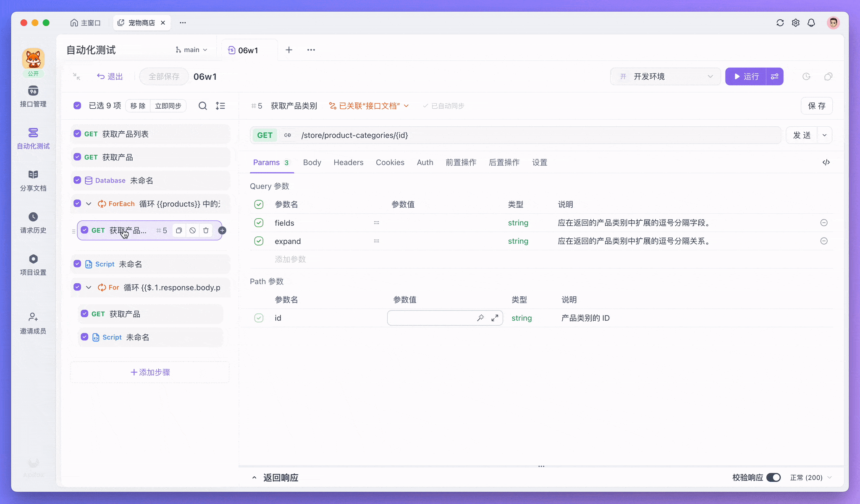Open the main branch dropdown
Viewport: 860px width, 504px height.
(x=191, y=50)
